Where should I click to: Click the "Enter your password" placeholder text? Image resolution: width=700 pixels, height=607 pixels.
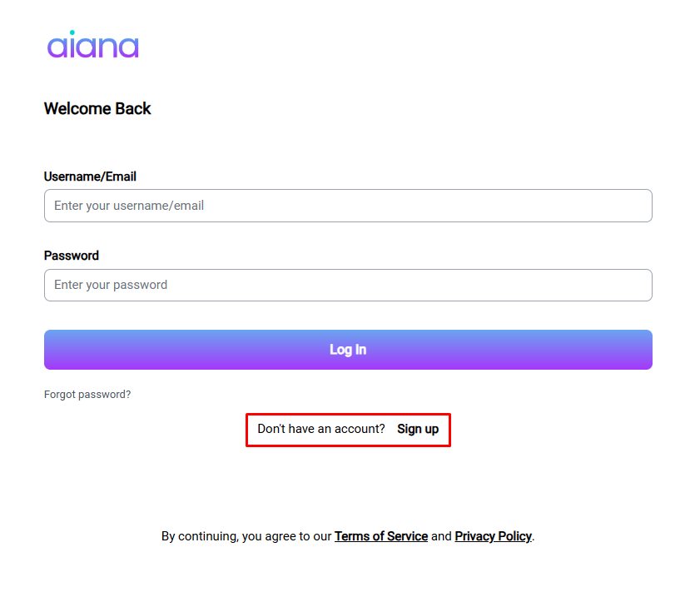pyautogui.click(x=111, y=285)
